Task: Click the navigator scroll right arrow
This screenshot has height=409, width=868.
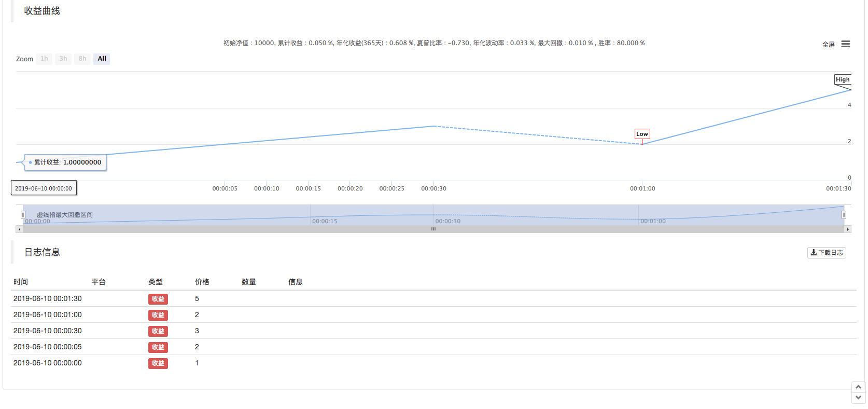Action: (848, 229)
